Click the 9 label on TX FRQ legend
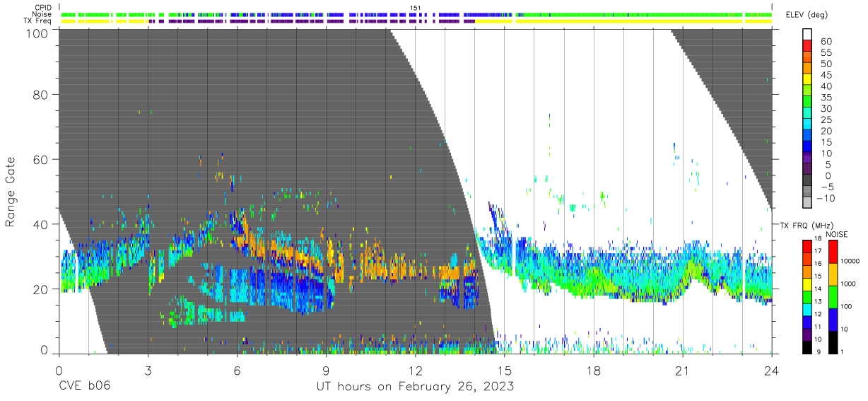The image size is (868, 401). [x=818, y=351]
